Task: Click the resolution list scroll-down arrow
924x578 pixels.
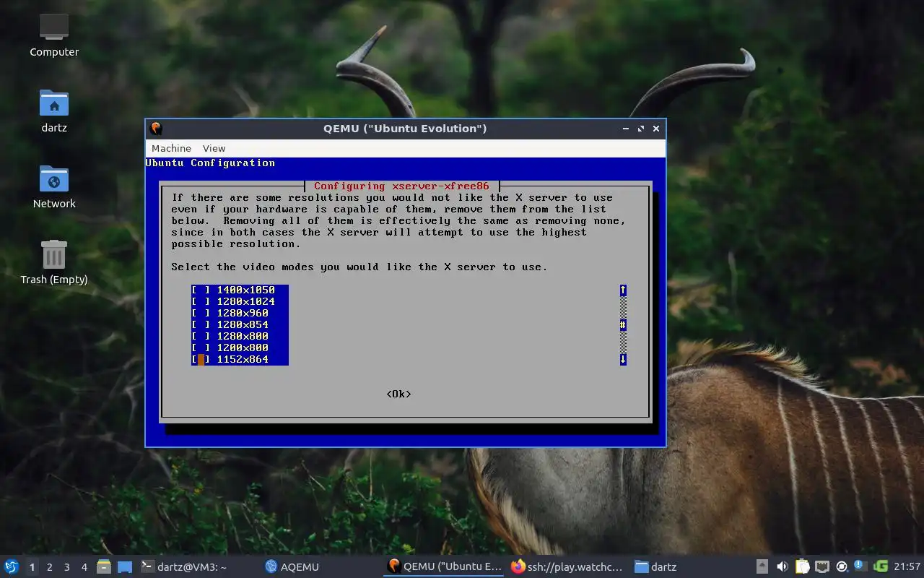Action: (623, 359)
